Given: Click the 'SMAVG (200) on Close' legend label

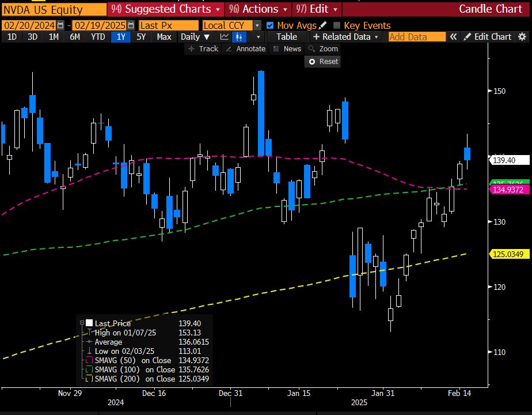Looking at the screenshot, I should [x=135, y=378].
